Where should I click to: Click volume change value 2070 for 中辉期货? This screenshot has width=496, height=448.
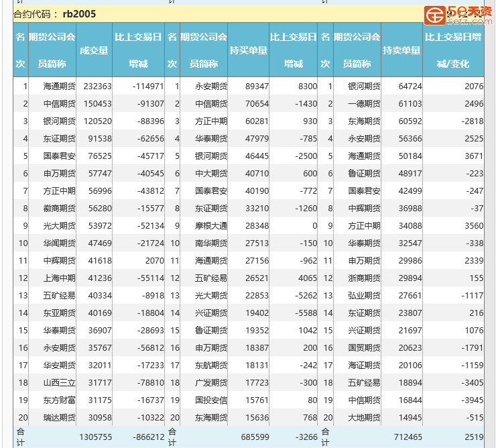coord(155,261)
